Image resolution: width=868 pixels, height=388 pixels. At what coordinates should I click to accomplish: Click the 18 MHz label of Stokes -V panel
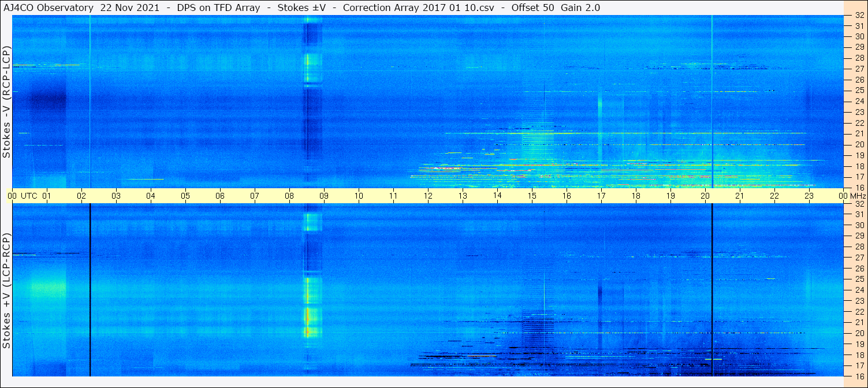coord(859,166)
